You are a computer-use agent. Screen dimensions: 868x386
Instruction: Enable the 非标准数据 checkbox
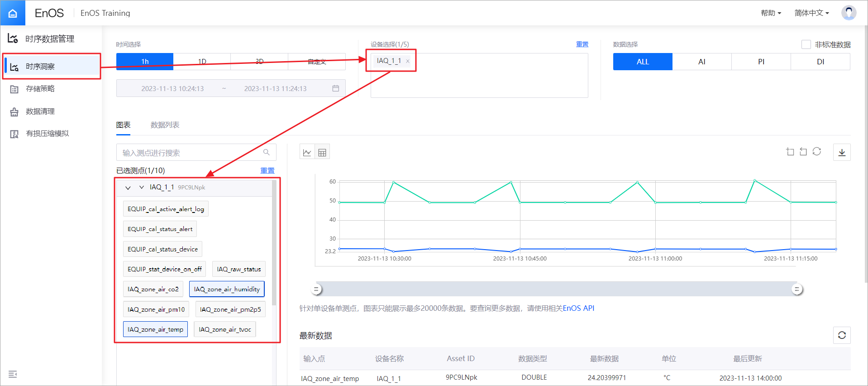pyautogui.click(x=806, y=44)
